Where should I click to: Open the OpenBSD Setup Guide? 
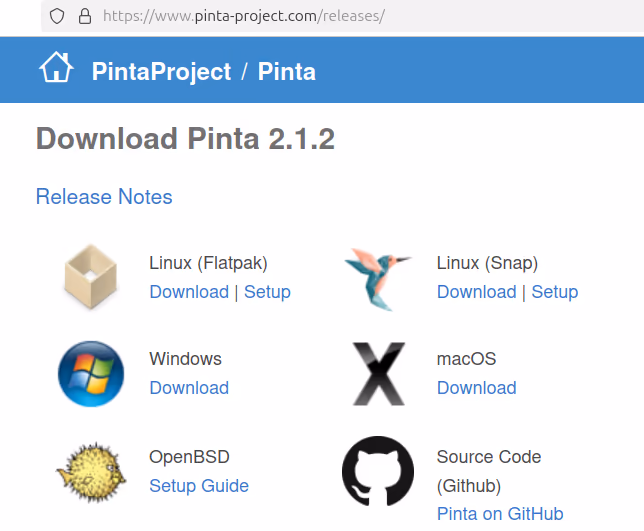pyautogui.click(x=199, y=486)
